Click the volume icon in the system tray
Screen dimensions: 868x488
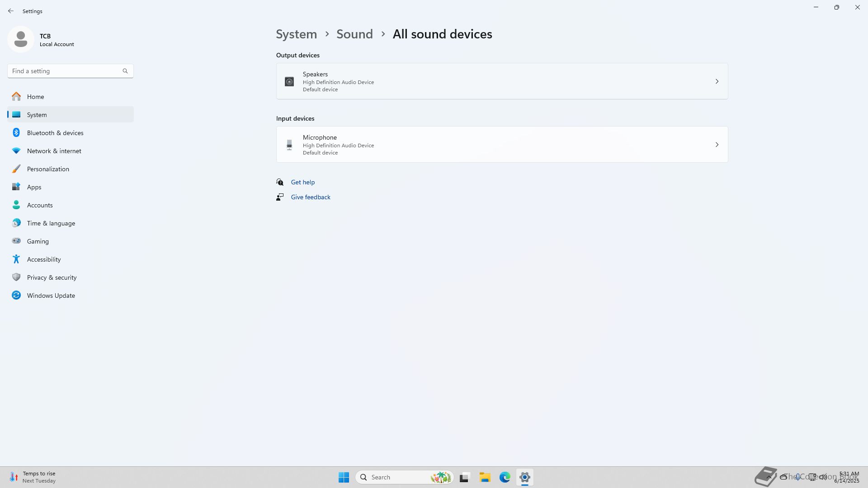(x=823, y=477)
